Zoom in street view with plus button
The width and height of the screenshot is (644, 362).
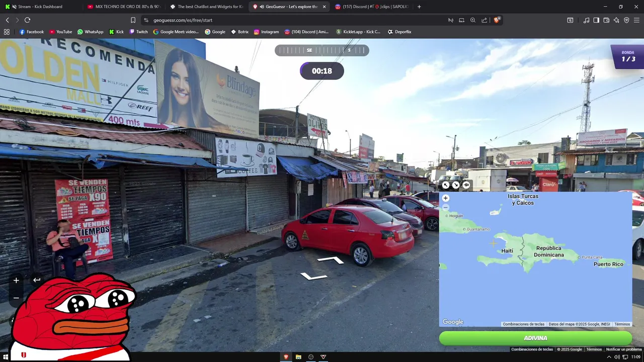tap(16, 281)
